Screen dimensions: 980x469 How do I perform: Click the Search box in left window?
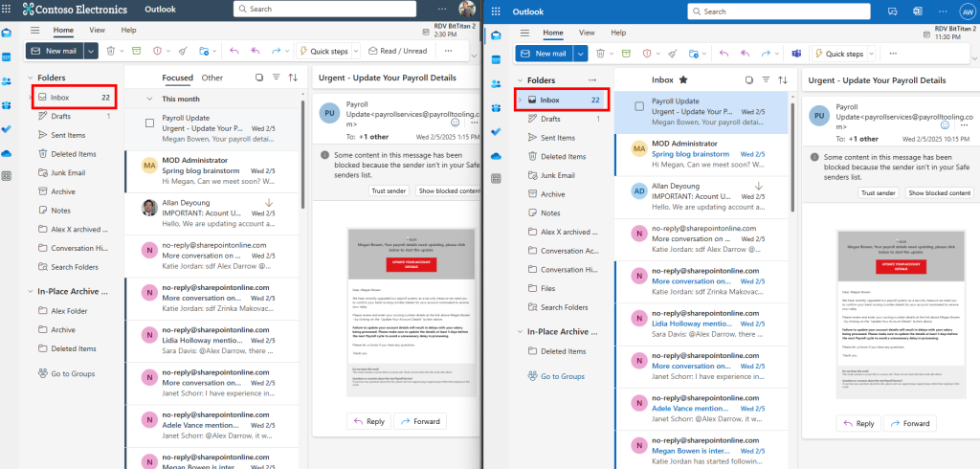[324, 9]
